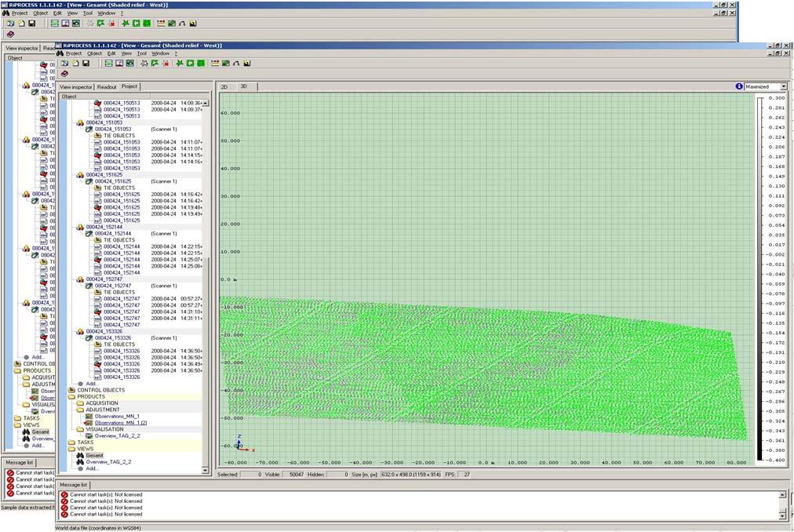
Task: Click the scroll-down arrow of the project tree
Action: coord(206,471)
